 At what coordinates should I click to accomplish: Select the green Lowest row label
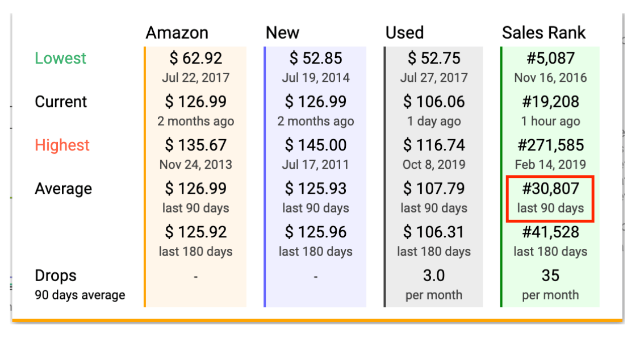coord(60,59)
